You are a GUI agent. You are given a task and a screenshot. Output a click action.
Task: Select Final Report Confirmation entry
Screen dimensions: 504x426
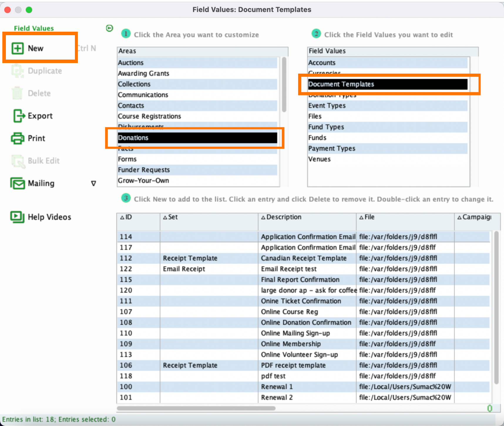click(x=303, y=280)
